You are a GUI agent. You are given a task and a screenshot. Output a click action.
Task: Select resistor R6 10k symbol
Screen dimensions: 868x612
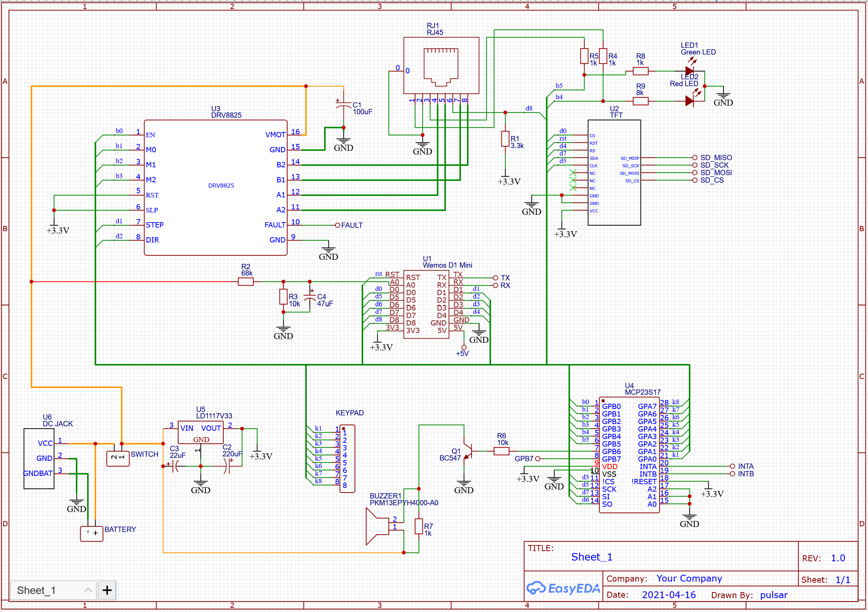(501, 451)
